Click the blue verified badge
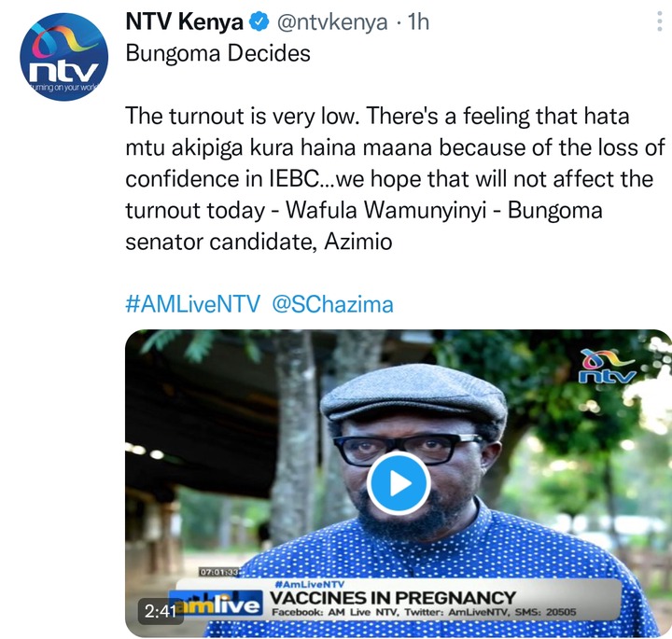The width and height of the screenshot is (672, 639). pyautogui.click(x=259, y=21)
